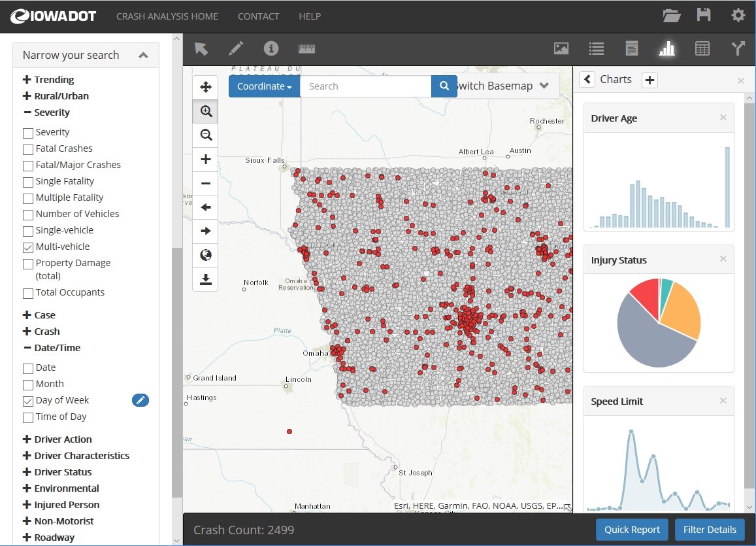
Task: Click the magnifier zoom-in map tool
Action: click(206, 111)
